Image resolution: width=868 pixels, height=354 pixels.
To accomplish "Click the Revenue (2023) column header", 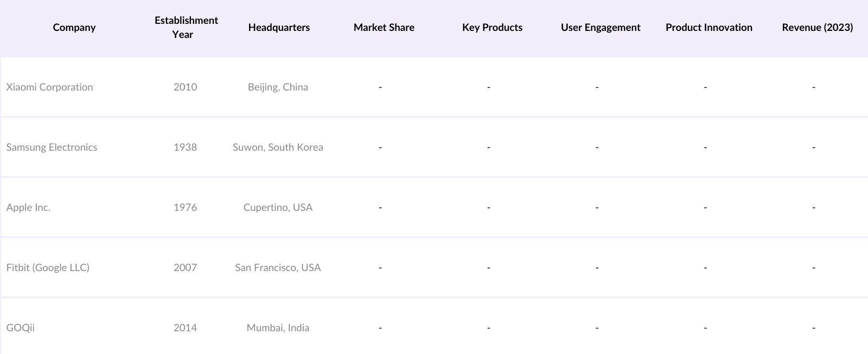I will 817,28.
